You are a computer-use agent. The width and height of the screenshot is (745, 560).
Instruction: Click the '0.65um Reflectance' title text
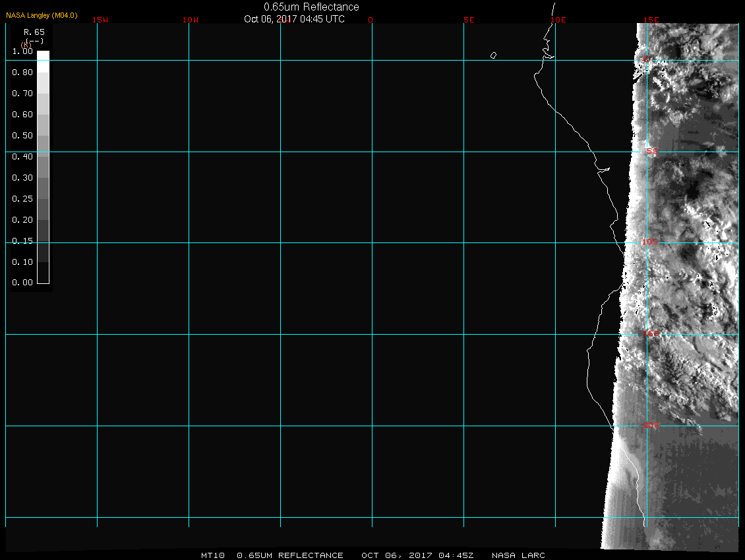311,7
